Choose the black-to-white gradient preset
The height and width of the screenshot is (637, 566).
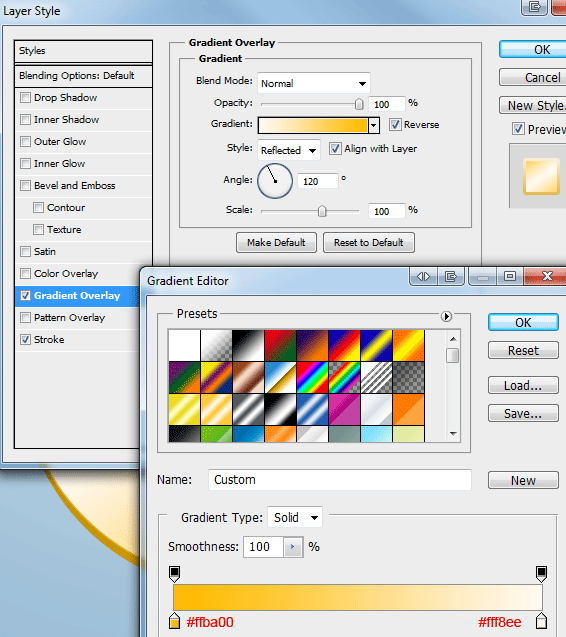pos(248,345)
